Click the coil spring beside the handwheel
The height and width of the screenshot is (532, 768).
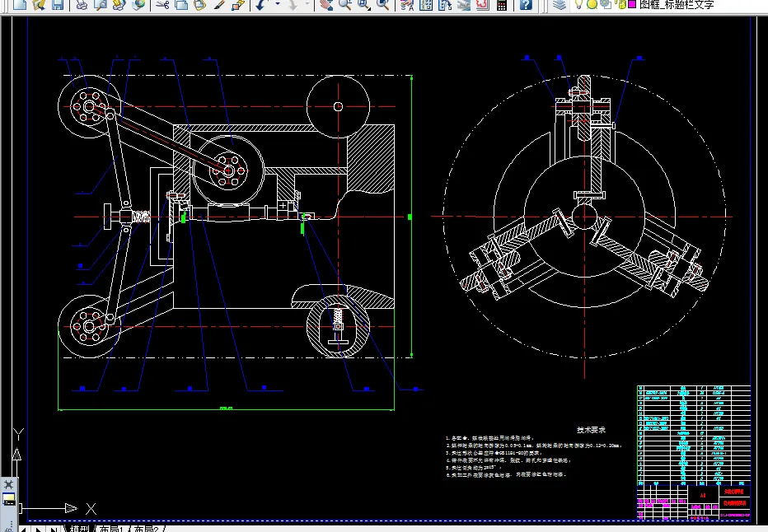(141, 217)
